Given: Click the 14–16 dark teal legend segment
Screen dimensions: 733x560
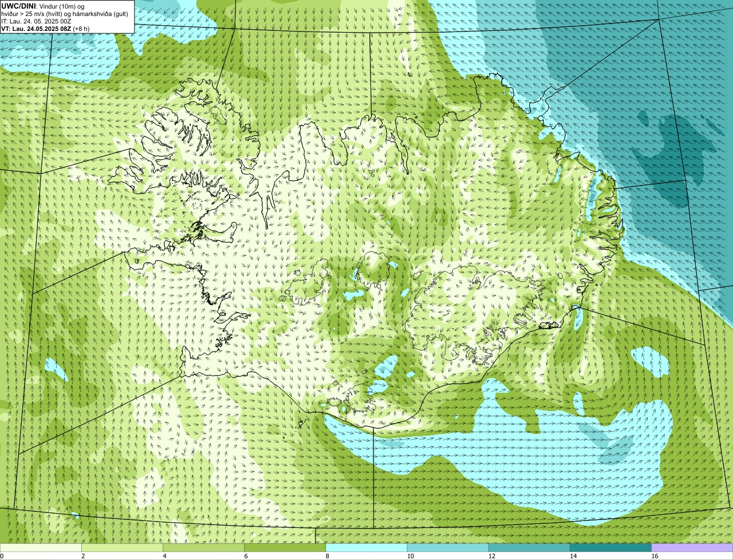Looking at the screenshot, I should pyautogui.click(x=611, y=547).
